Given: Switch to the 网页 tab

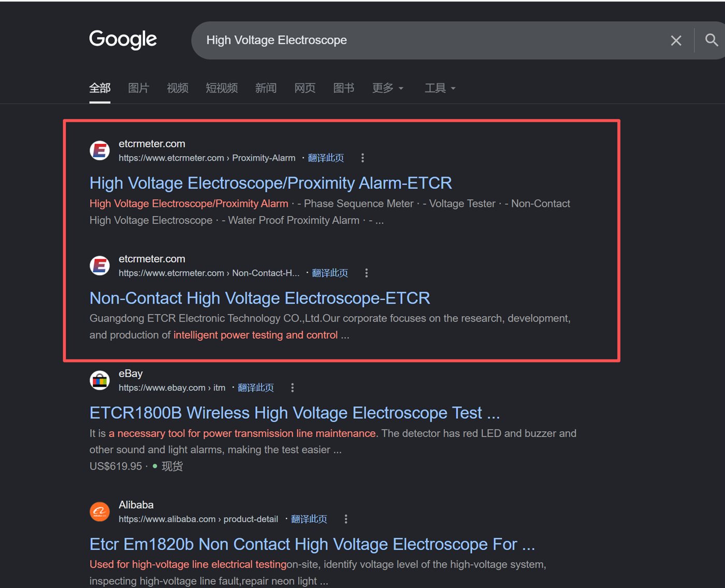Looking at the screenshot, I should pos(305,88).
